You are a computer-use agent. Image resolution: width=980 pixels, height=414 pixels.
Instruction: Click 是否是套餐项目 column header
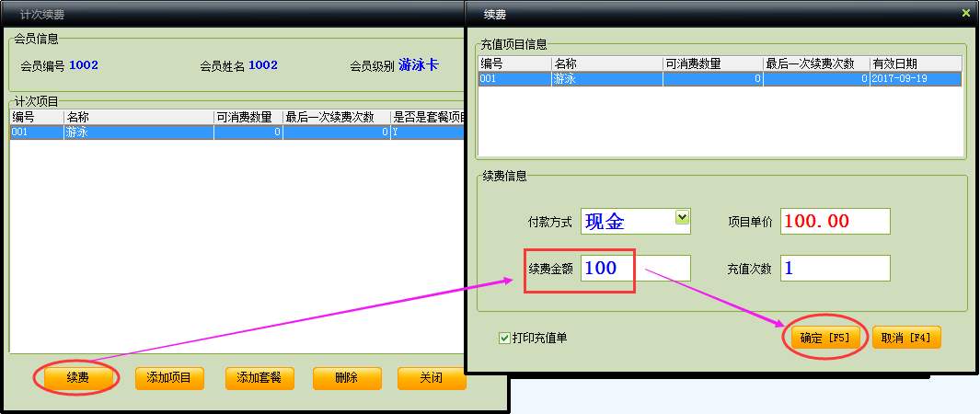coord(428,117)
